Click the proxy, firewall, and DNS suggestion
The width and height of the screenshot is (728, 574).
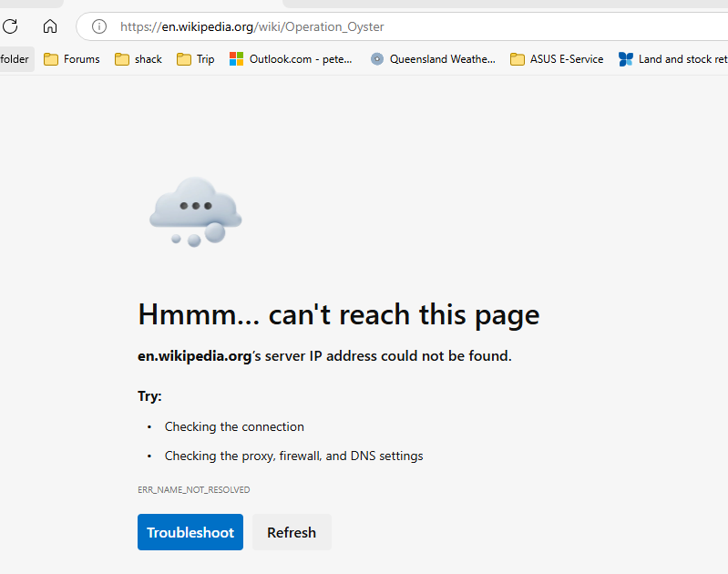point(293,456)
